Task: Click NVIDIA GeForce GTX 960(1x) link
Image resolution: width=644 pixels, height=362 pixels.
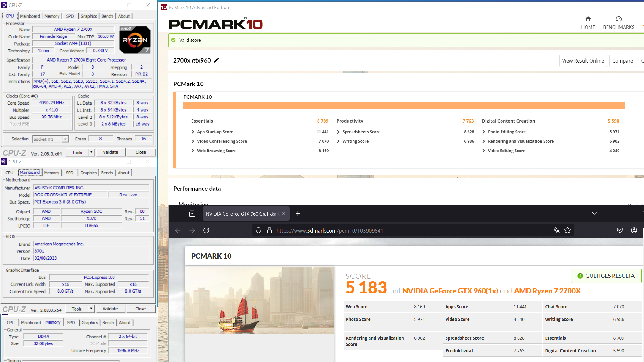Action: tap(450, 291)
